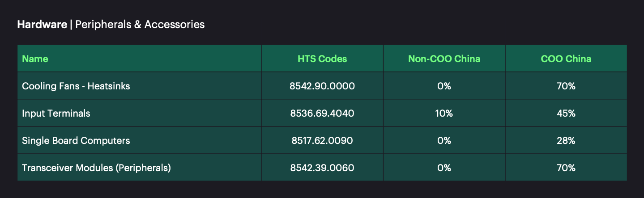Viewport: 644px width, 198px height.
Task: Select the Single Board Computers row name
Action: coord(76,140)
